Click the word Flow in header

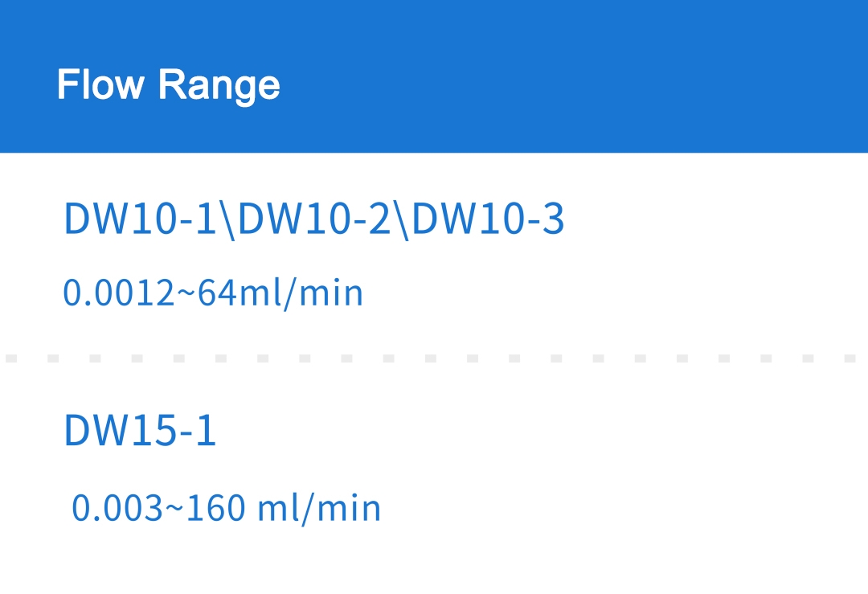pyautogui.click(x=100, y=84)
